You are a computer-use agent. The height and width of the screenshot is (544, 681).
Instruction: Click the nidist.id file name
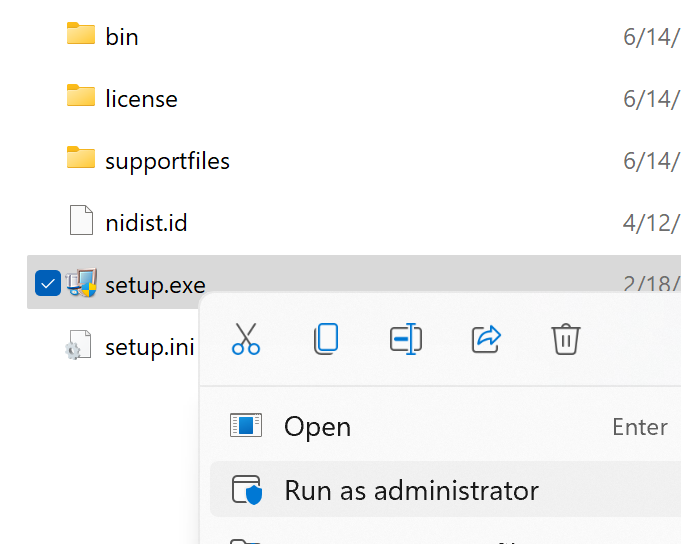[146, 223]
